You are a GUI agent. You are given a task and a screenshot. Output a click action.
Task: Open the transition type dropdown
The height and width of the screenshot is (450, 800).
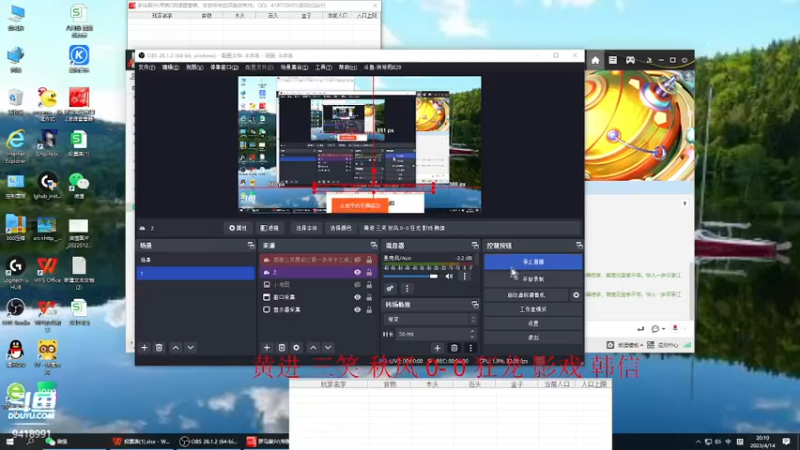pos(430,319)
